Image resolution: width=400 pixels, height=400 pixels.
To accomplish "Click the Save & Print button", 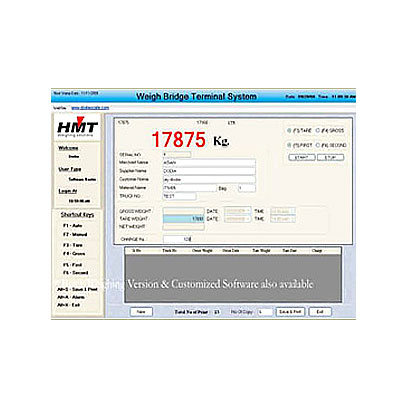I will point(290,312).
